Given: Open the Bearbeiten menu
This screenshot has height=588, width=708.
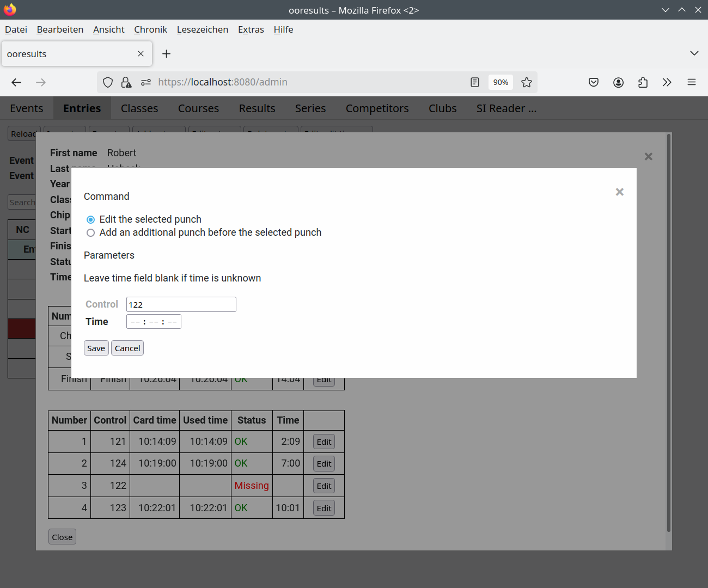Looking at the screenshot, I should tap(60, 29).
